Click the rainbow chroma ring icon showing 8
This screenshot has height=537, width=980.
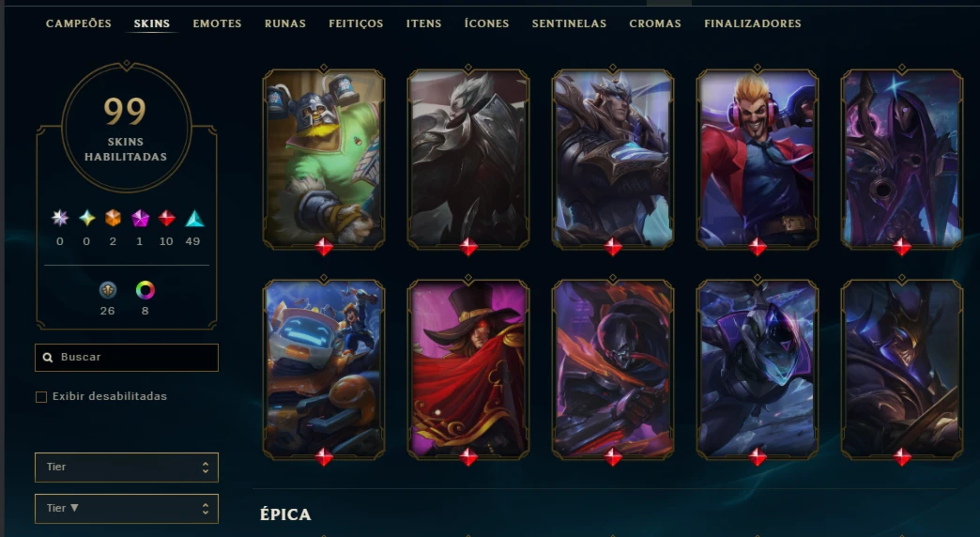(x=145, y=290)
